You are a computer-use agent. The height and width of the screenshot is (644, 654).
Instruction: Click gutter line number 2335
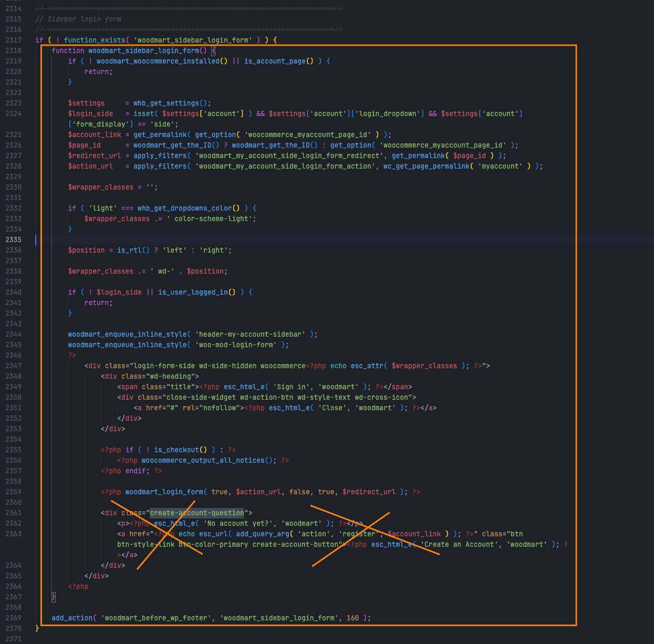pyautogui.click(x=14, y=240)
